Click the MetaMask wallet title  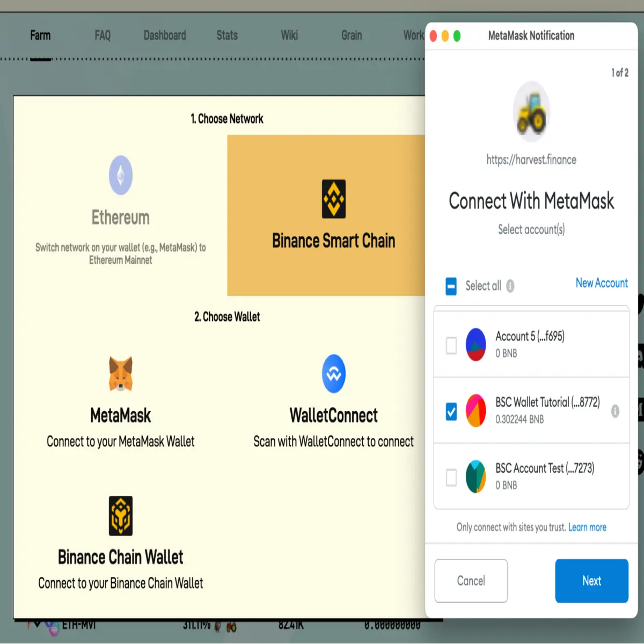[x=121, y=415]
